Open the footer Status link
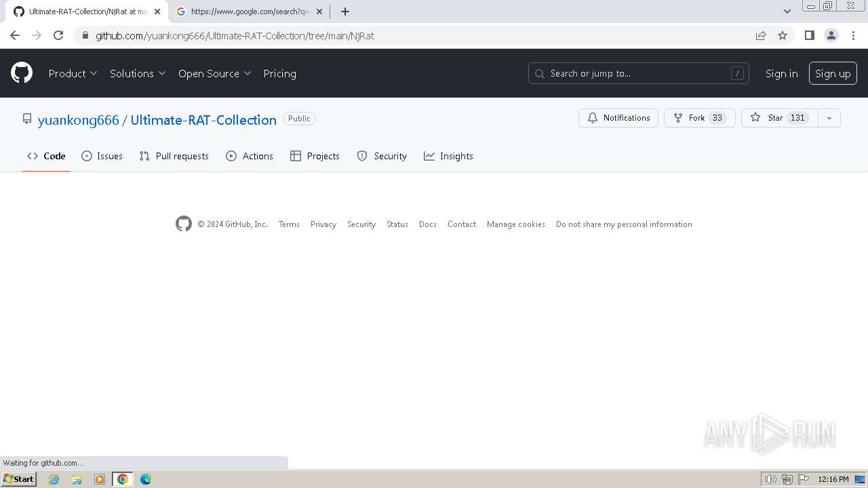Screen dimensions: 868x488 click(397, 224)
